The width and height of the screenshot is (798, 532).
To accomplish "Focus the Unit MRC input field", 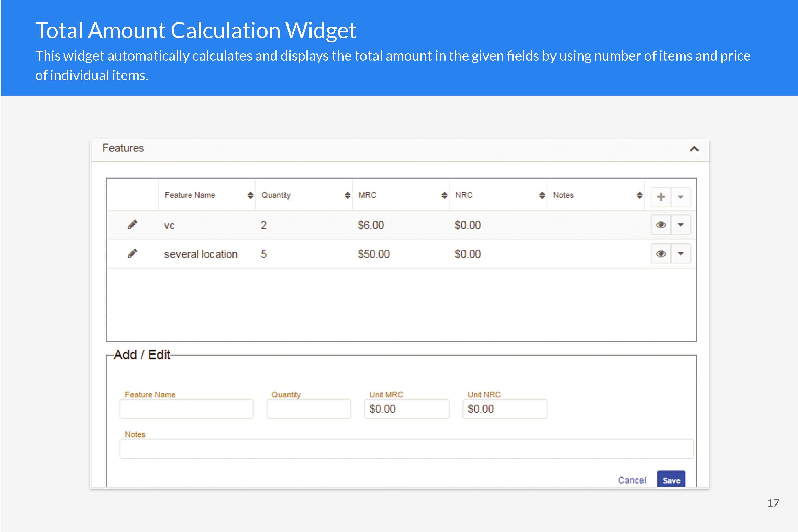I will (407, 409).
